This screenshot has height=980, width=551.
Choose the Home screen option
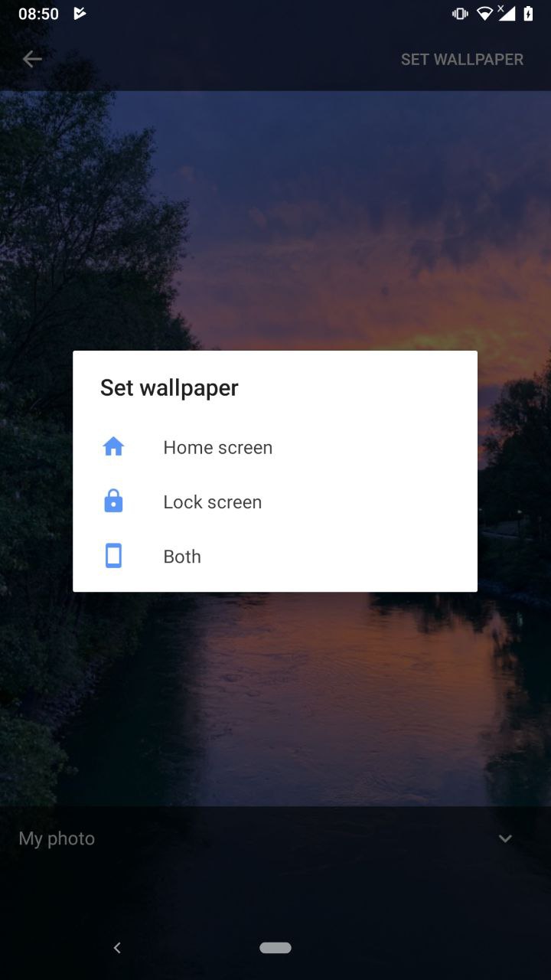(x=275, y=447)
